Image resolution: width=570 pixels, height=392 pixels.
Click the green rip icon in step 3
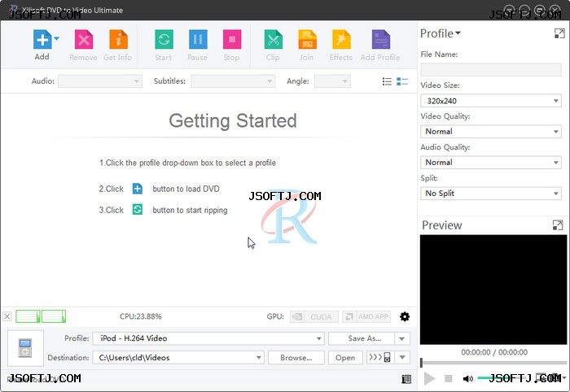coord(138,210)
